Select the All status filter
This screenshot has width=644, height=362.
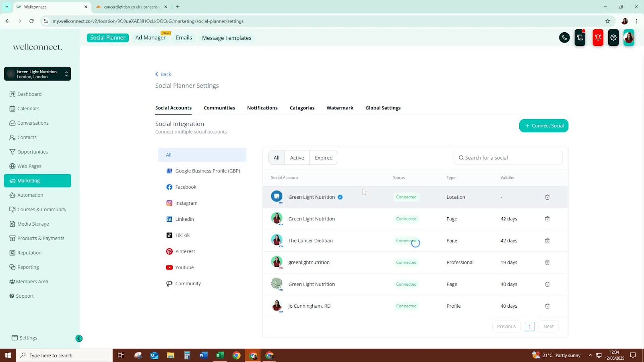[x=277, y=158]
